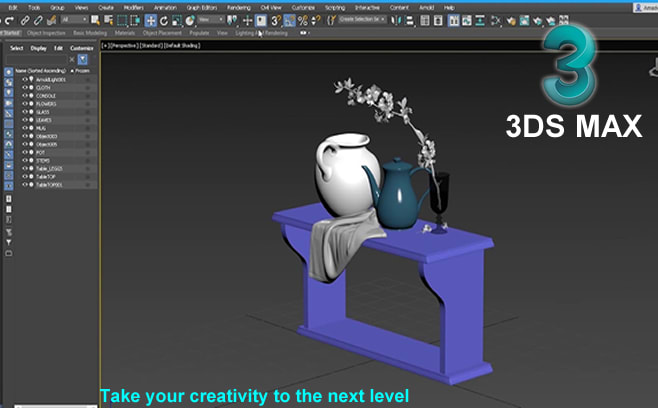The width and height of the screenshot is (658, 408).
Task: Click the Unlink Selection icon
Action: coord(38,20)
